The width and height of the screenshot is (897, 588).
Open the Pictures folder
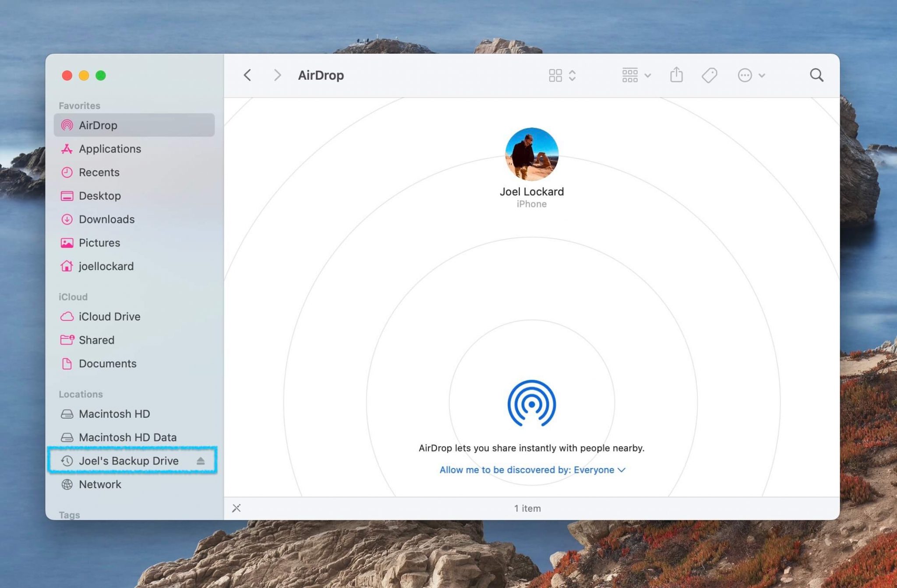point(134,243)
